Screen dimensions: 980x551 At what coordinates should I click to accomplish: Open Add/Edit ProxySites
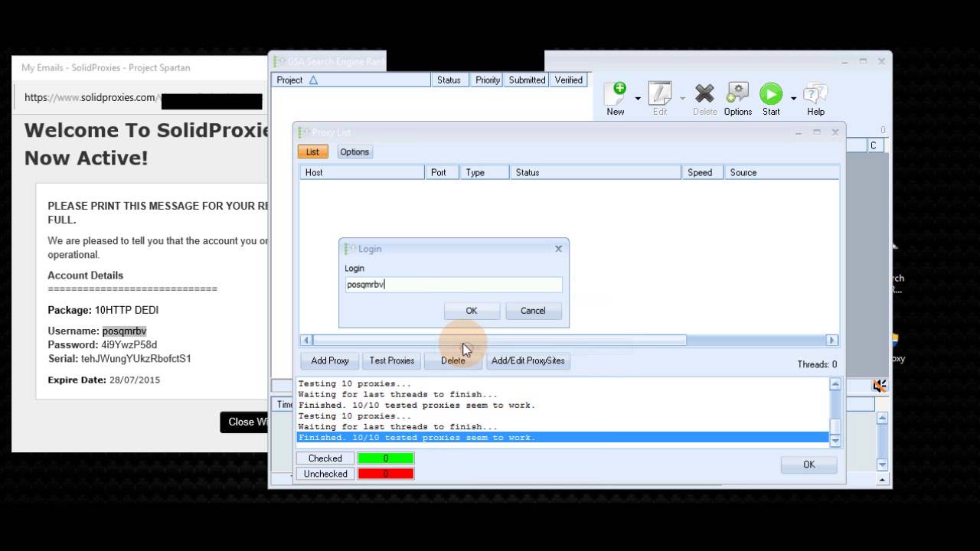528,360
